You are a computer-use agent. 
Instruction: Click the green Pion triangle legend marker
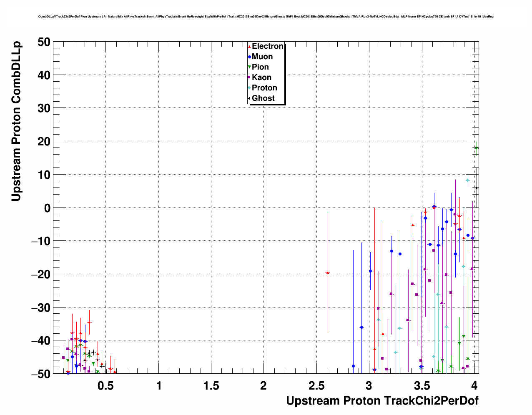pyautogui.click(x=249, y=67)
